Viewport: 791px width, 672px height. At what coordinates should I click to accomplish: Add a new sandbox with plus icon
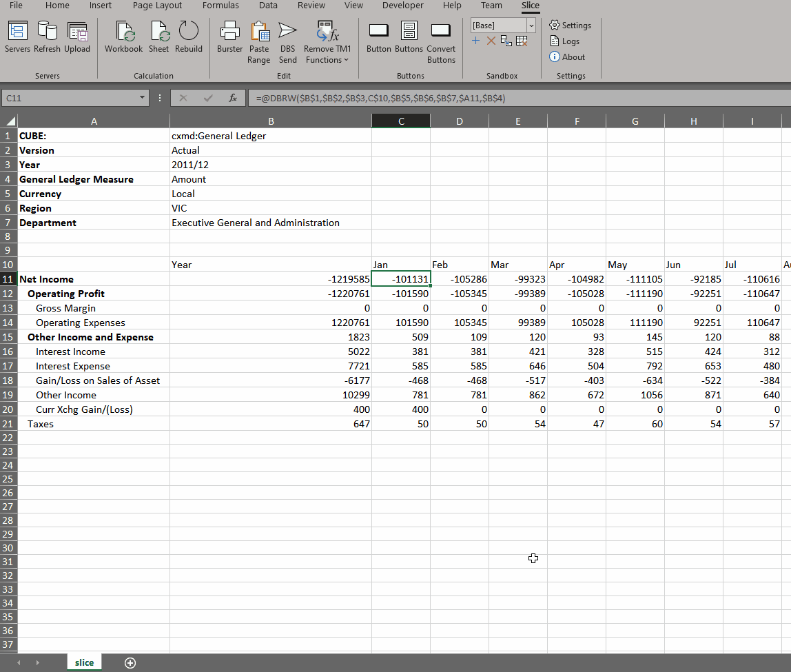coord(475,41)
